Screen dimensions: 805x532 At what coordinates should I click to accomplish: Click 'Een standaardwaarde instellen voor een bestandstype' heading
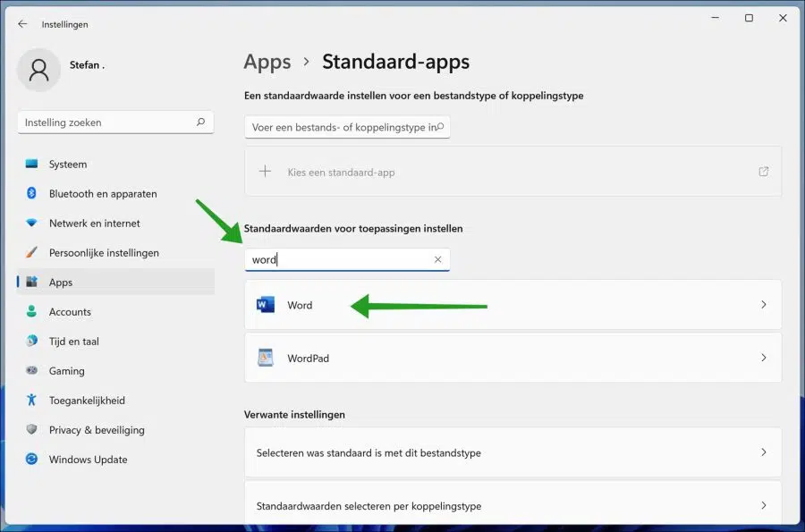point(414,96)
